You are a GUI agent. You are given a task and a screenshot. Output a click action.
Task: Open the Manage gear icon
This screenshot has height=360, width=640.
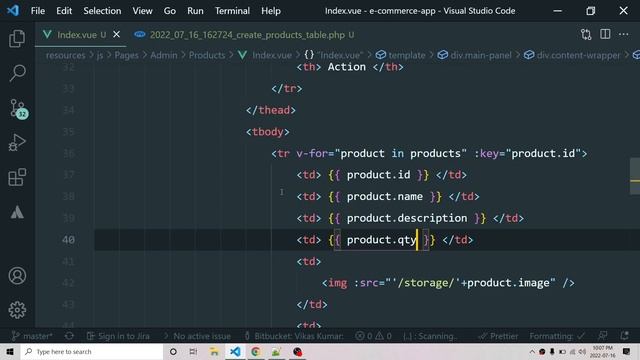17,310
